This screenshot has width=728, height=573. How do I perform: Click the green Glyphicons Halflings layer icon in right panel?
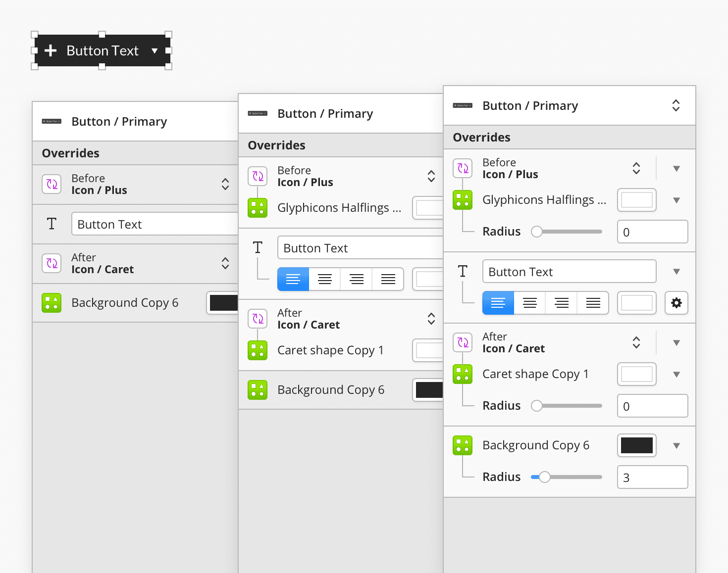click(x=463, y=200)
